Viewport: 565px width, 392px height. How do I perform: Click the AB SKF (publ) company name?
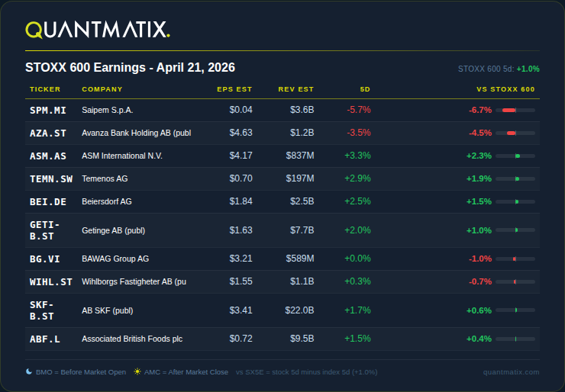[x=108, y=310]
